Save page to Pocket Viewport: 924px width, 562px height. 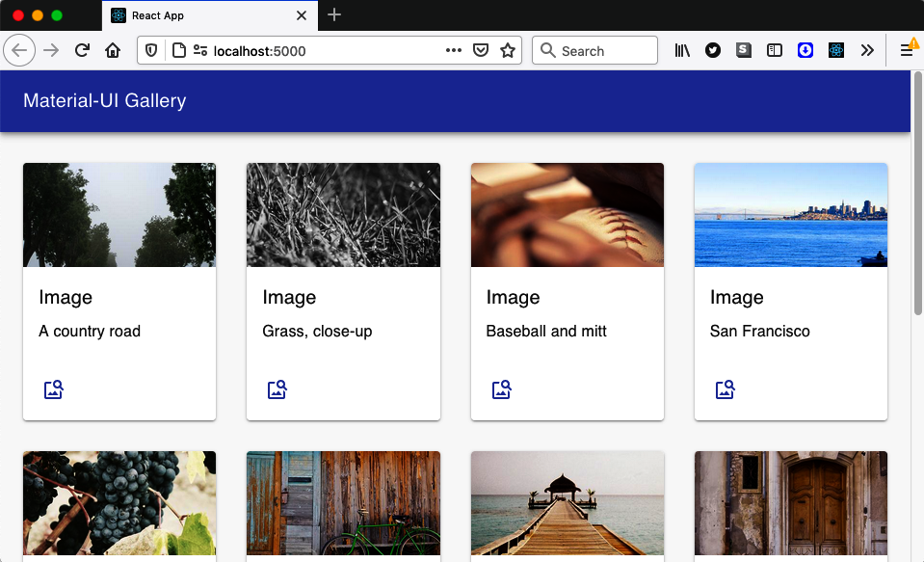click(x=481, y=51)
